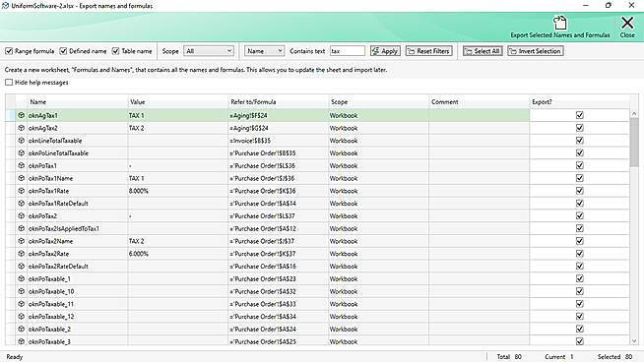Click the Reset Filters button
This screenshot has width=644, height=362.
(x=428, y=51)
